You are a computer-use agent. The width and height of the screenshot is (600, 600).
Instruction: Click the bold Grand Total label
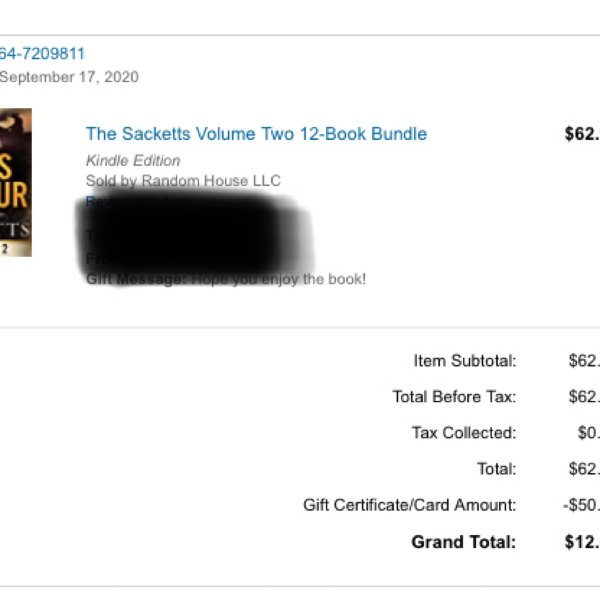pos(464,542)
